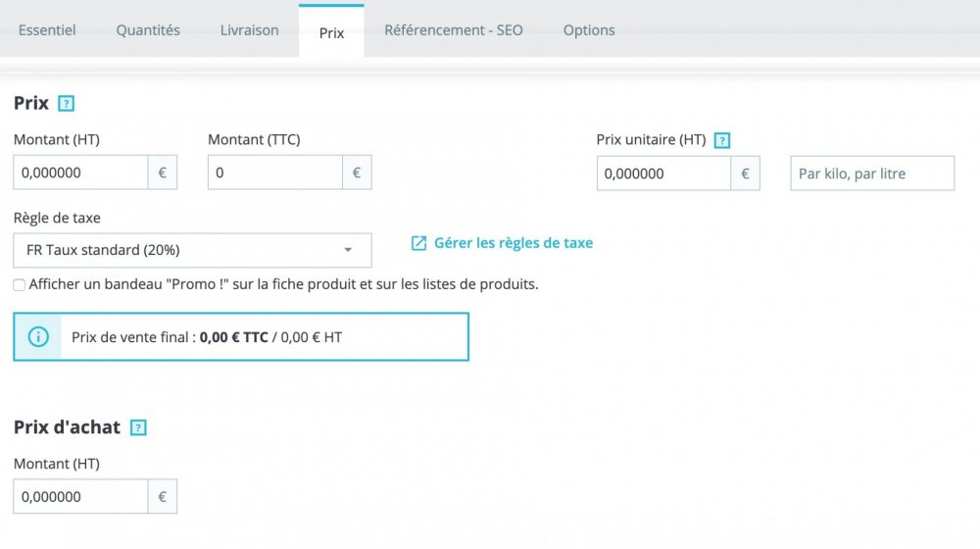Open the Règle de taxe dropdown

[192, 250]
